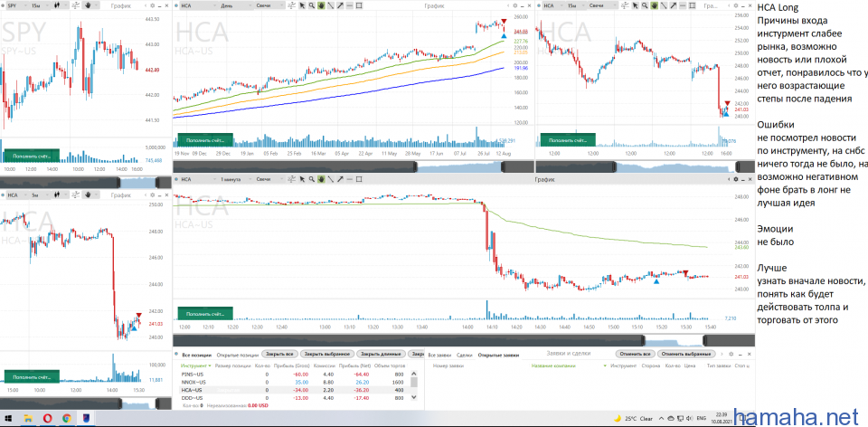Screen dimensions: 868x427
Task: Click the Прибыль (Net) column header
Action: click(354, 365)
